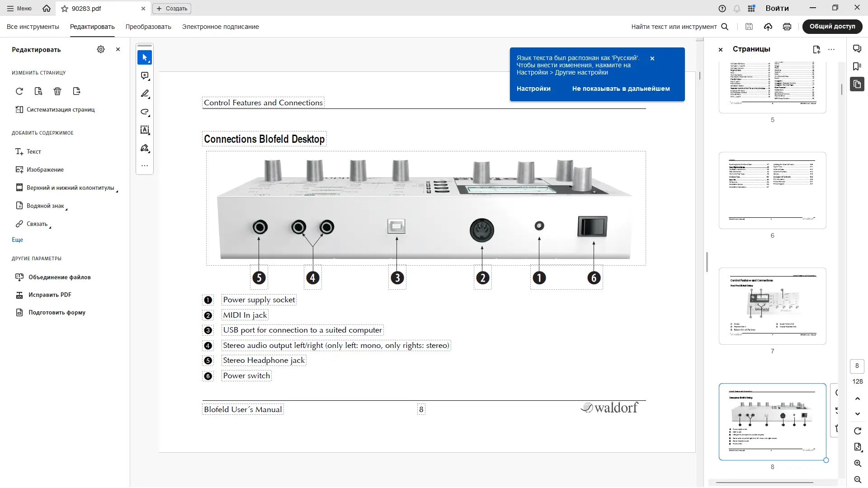This screenshot has width=868, height=488.
Task: Click the page number 8 input field
Action: [857, 366]
